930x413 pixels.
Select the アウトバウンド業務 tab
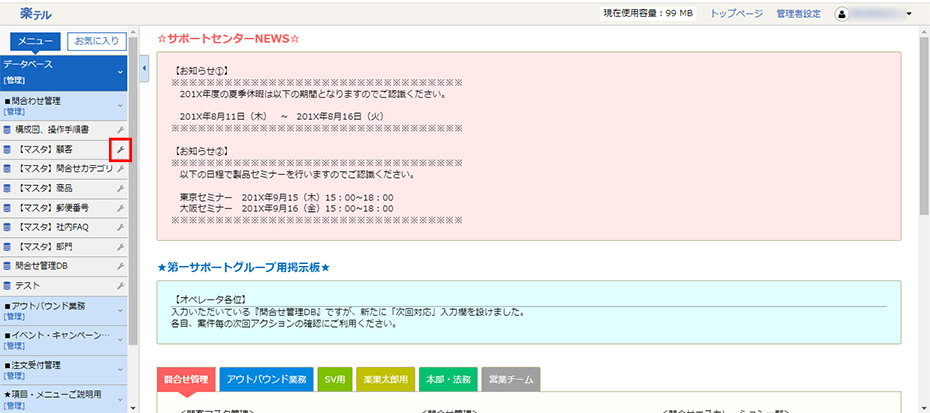[x=267, y=380]
